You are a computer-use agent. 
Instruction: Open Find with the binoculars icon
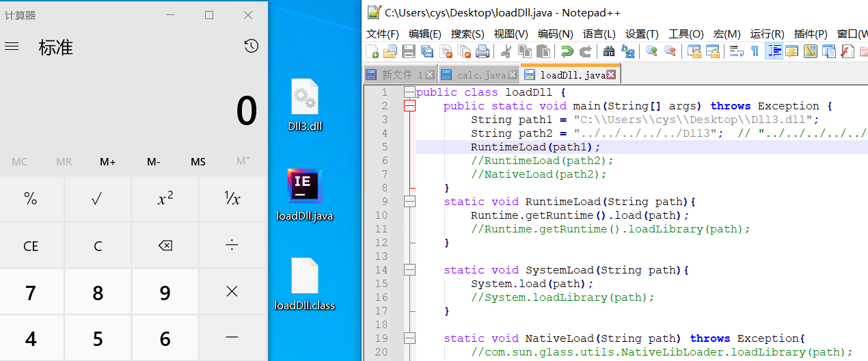coord(609,51)
